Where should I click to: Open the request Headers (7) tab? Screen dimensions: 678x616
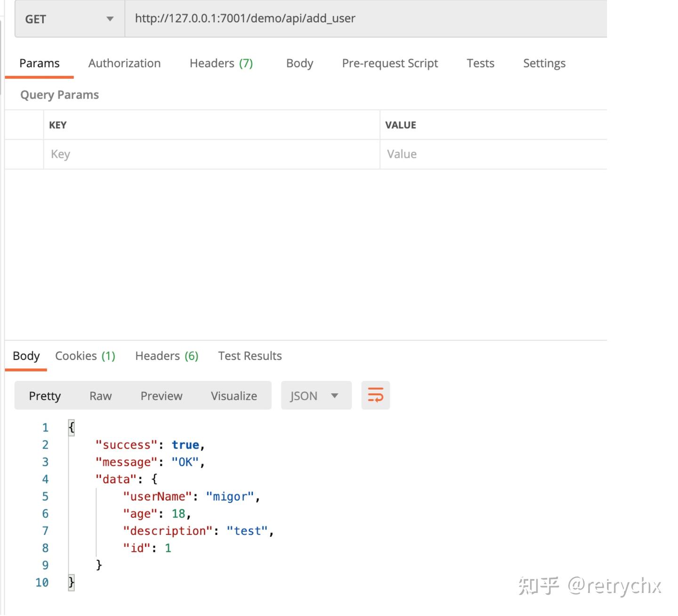point(221,63)
